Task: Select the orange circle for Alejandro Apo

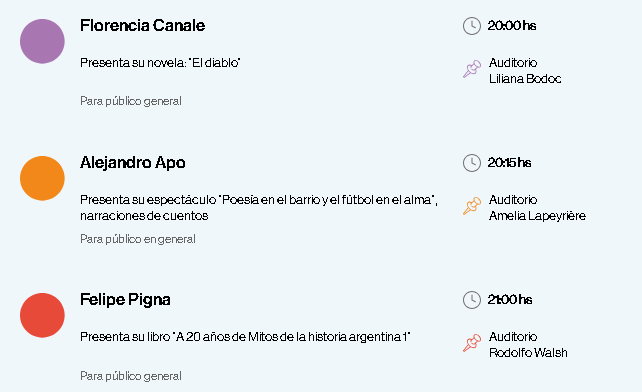Action: (42, 178)
